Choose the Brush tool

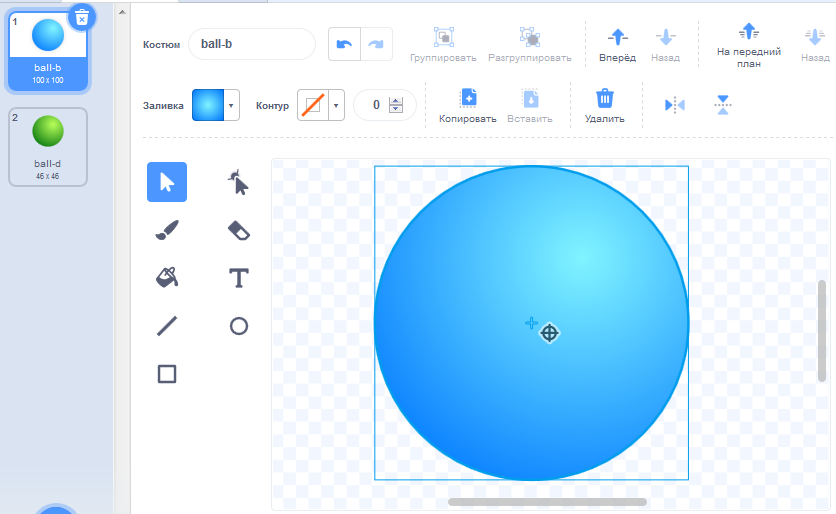(x=167, y=230)
